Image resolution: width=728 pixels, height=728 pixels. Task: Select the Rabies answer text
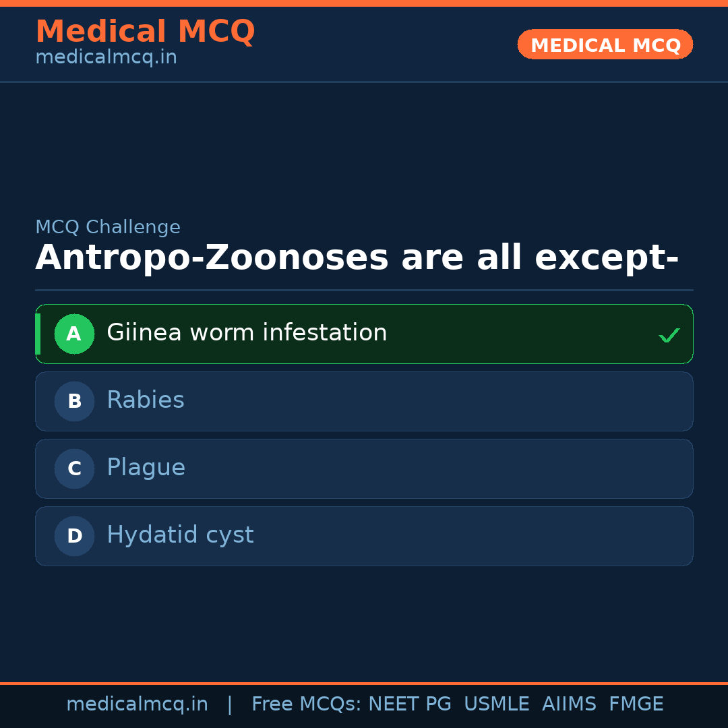(146, 400)
